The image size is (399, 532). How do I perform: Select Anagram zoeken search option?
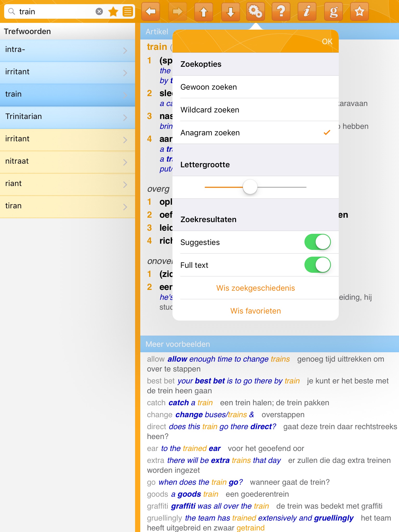point(256,133)
